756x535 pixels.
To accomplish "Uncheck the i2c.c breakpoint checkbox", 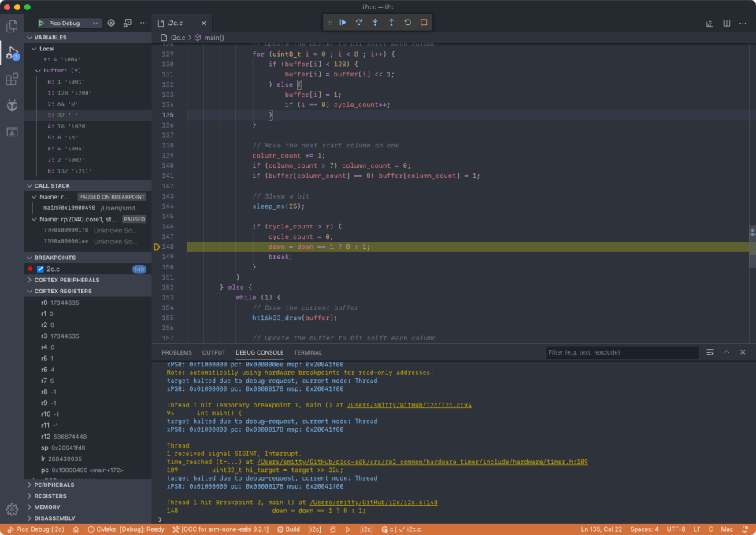I will pos(40,269).
